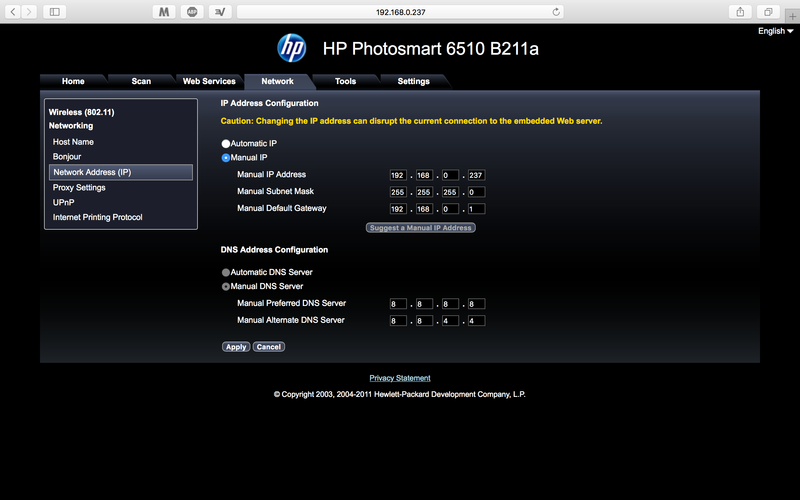Viewport: 800px width, 500px height.
Task: Open the Web Services tab
Action: click(209, 81)
